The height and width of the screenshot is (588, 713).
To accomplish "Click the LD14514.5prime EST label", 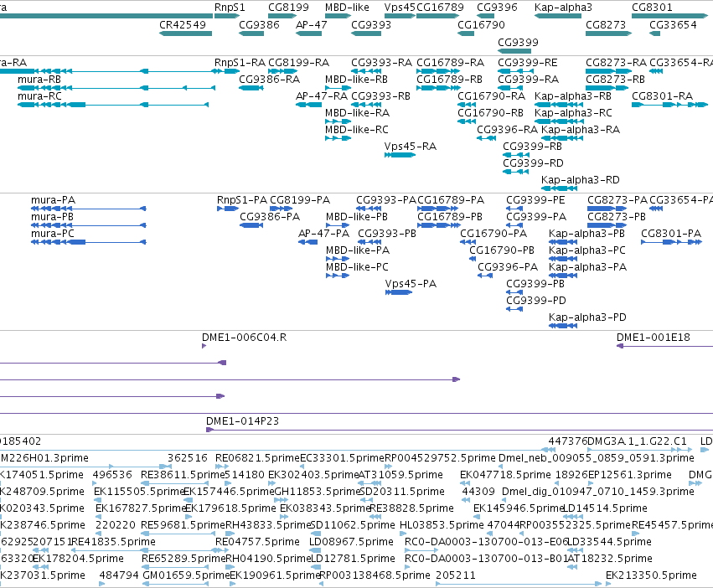I will click(605, 508).
